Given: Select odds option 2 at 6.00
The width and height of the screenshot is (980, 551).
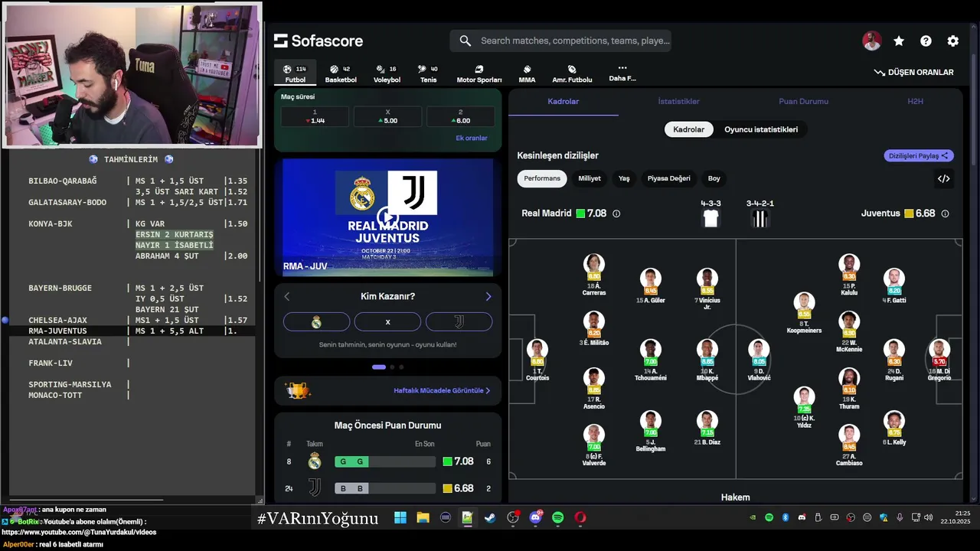Looking at the screenshot, I should [460, 116].
